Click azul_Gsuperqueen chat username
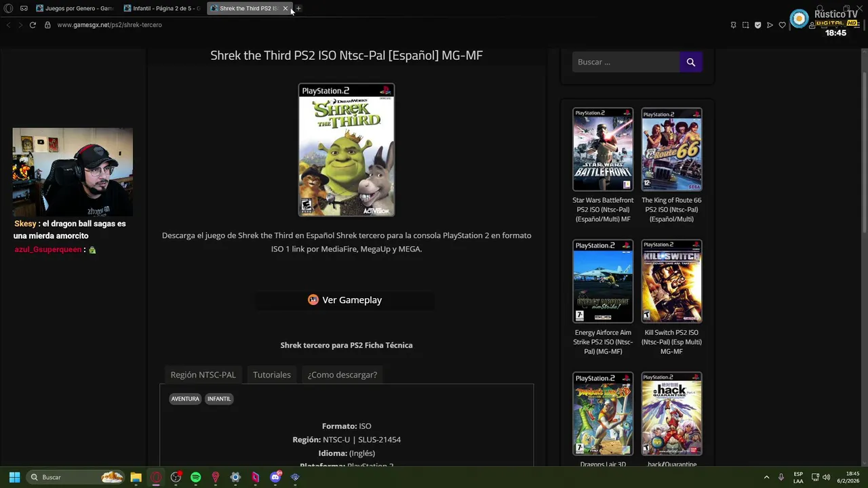Image resolution: width=868 pixels, height=488 pixels. tap(47, 249)
